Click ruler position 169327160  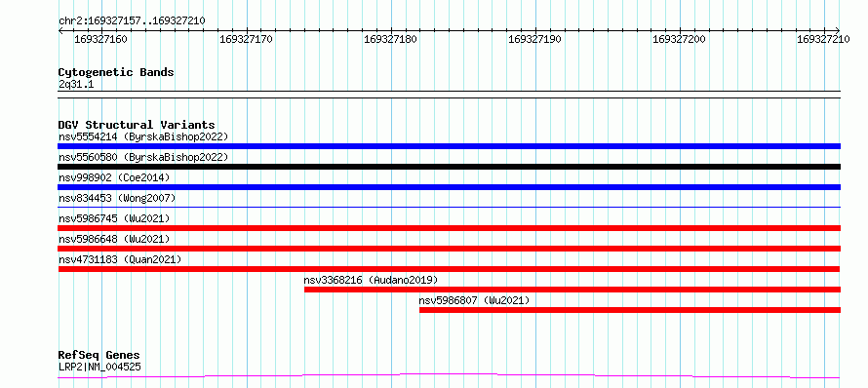(x=100, y=39)
